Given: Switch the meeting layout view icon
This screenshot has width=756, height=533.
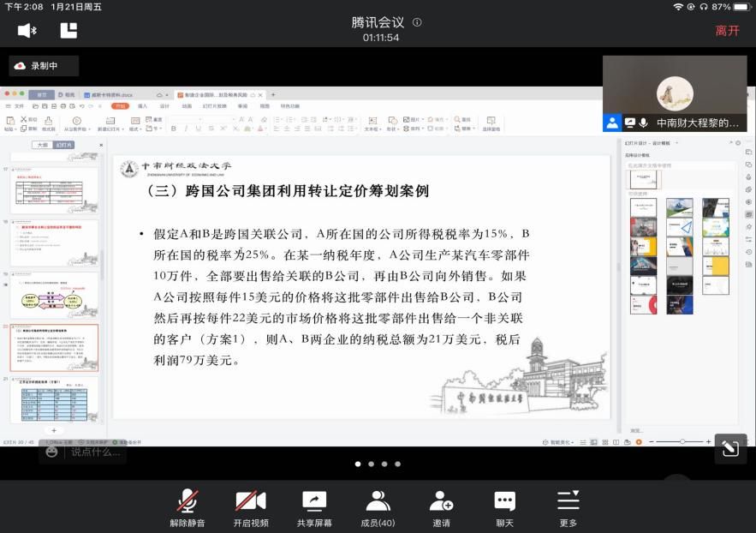Looking at the screenshot, I should click(68, 31).
